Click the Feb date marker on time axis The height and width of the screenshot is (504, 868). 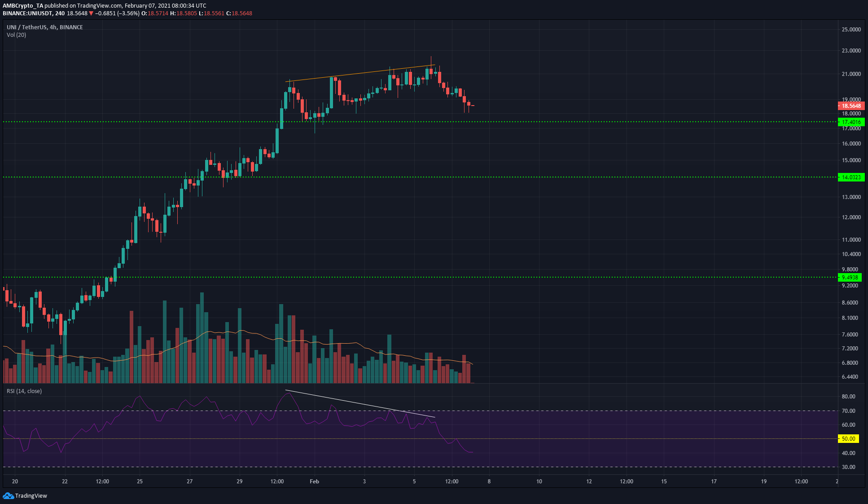point(315,482)
